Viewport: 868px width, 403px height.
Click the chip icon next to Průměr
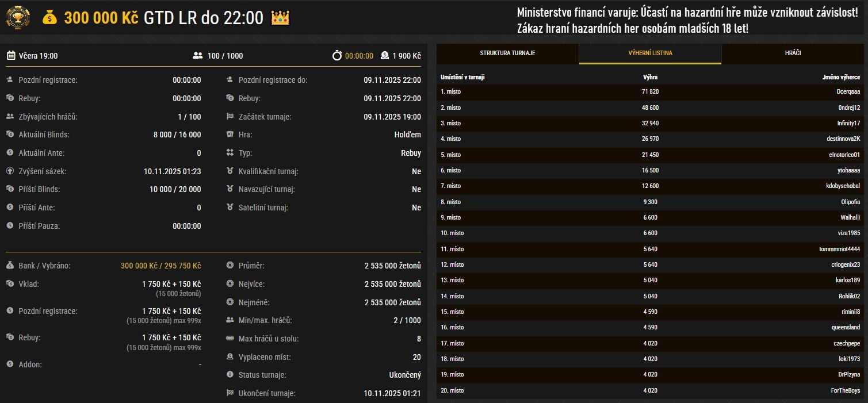(x=230, y=266)
